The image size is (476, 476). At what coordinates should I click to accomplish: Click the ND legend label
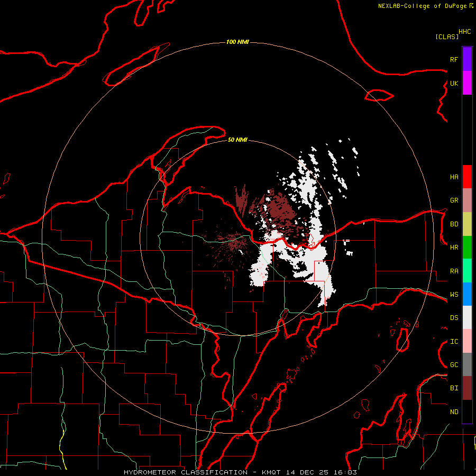tap(454, 412)
